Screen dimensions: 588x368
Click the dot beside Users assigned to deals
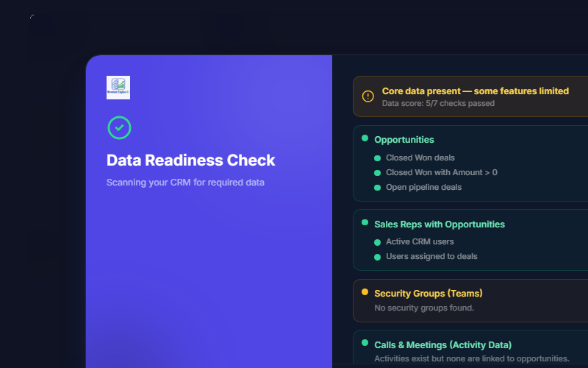click(x=378, y=257)
